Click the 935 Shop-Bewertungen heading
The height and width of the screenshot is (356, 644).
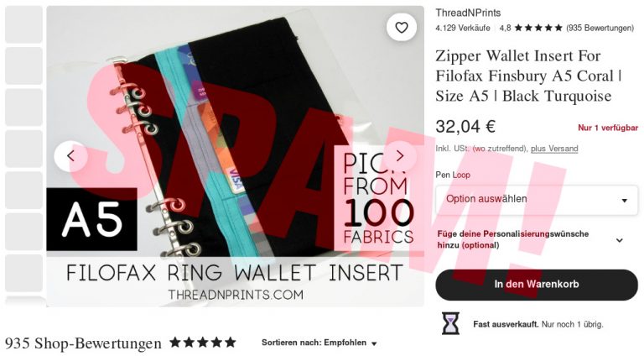click(x=83, y=343)
